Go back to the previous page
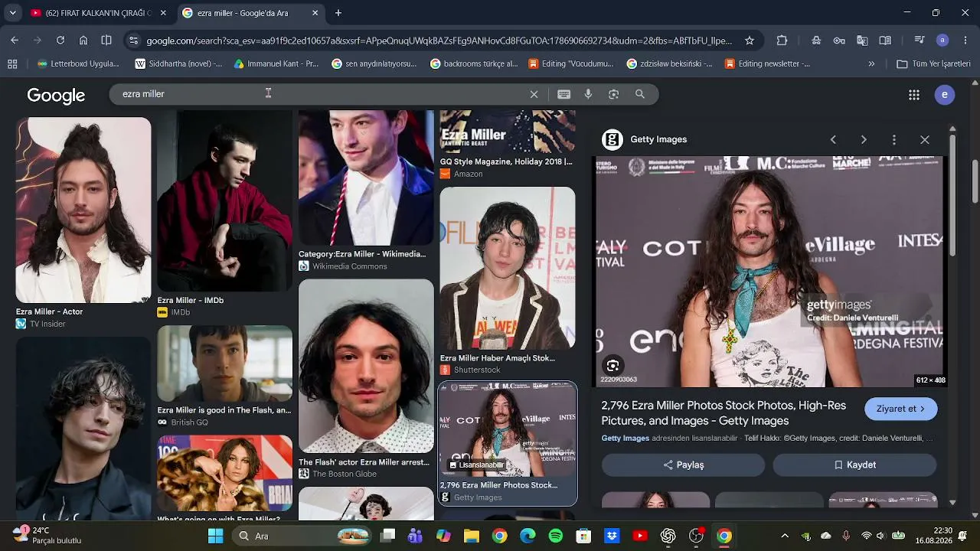This screenshot has width=980, height=551. click(15, 41)
